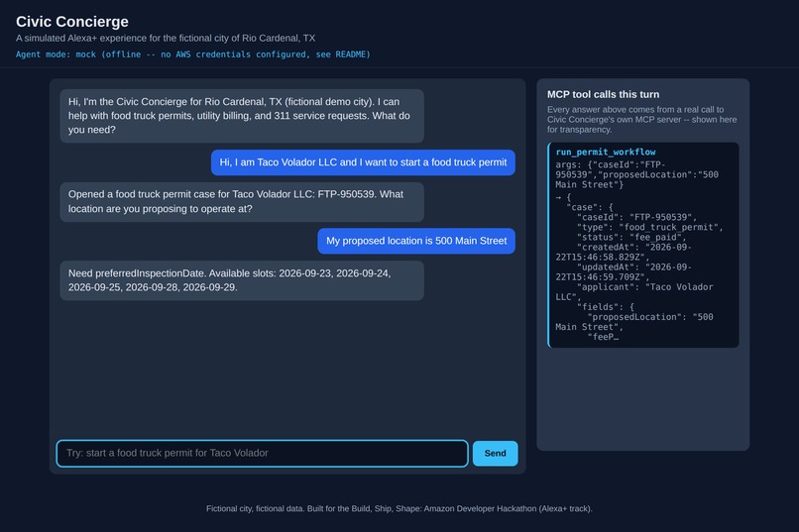The width and height of the screenshot is (799, 532).
Task: Click the hackathon footer text
Action: pyautogui.click(x=399, y=508)
